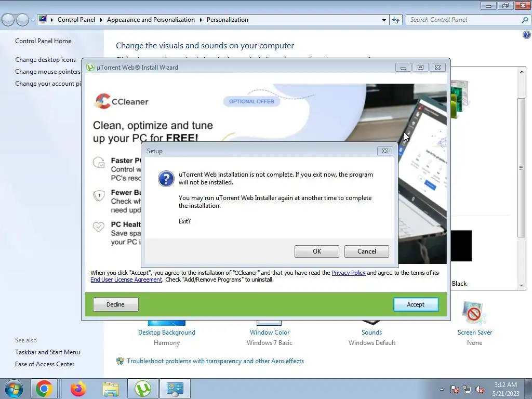The height and width of the screenshot is (399, 532).
Task: Expand arrow after Control Panel breadcrumb
Action: pos(101,20)
